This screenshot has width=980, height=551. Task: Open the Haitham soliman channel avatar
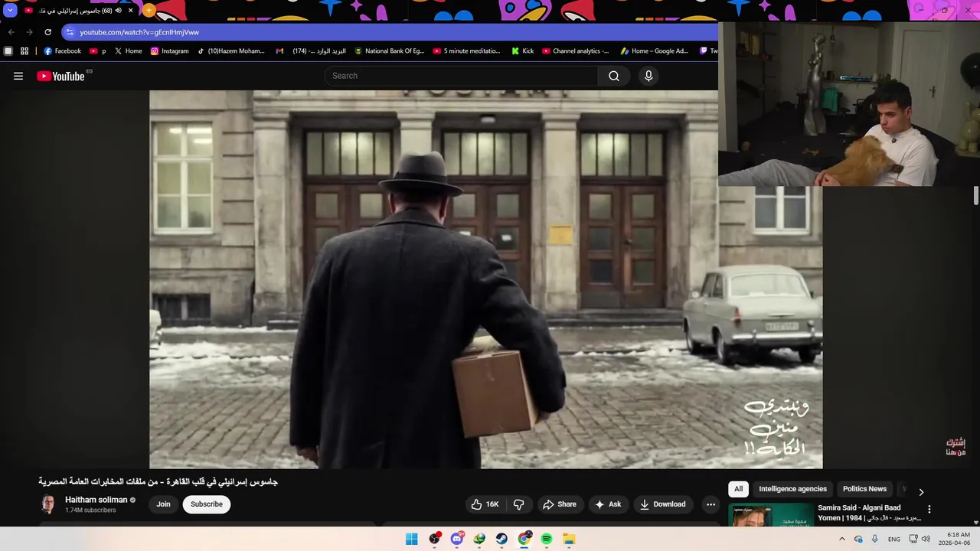(47, 504)
